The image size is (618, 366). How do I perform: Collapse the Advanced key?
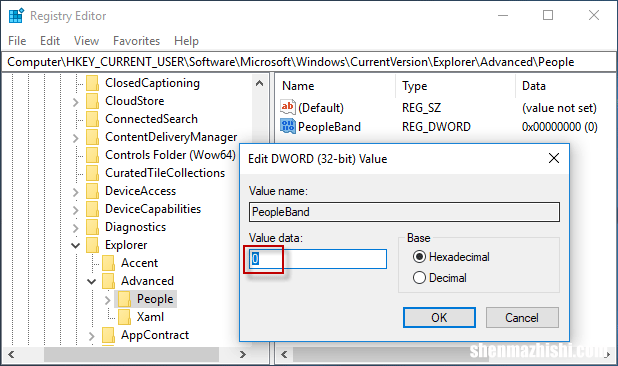(91, 282)
